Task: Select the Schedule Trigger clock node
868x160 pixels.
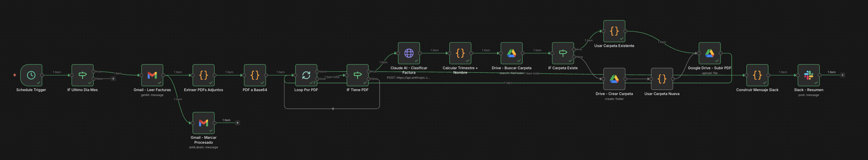Action: tap(31, 75)
